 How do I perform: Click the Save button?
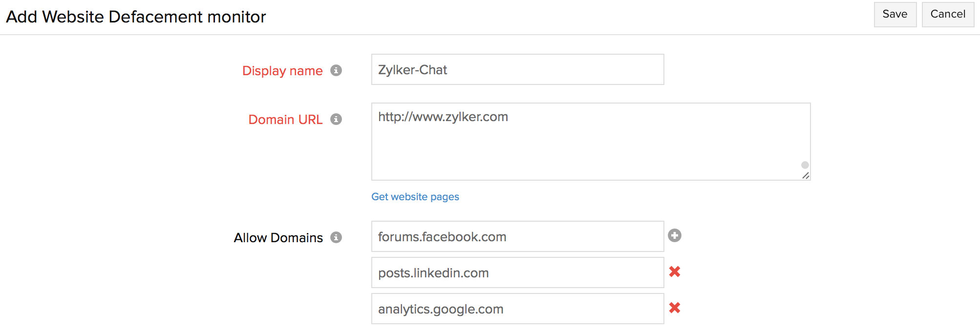[x=895, y=15]
